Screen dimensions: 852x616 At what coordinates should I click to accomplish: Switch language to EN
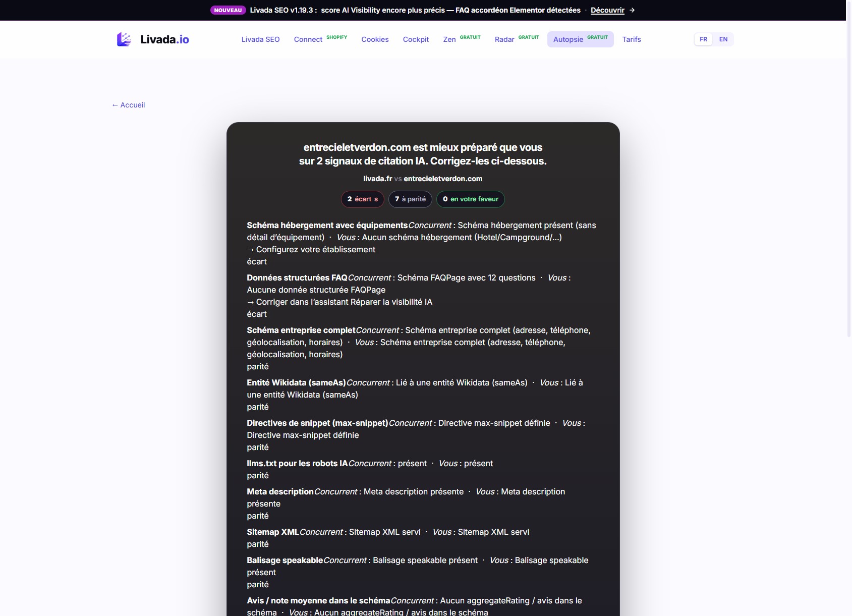pyautogui.click(x=723, y=39)
